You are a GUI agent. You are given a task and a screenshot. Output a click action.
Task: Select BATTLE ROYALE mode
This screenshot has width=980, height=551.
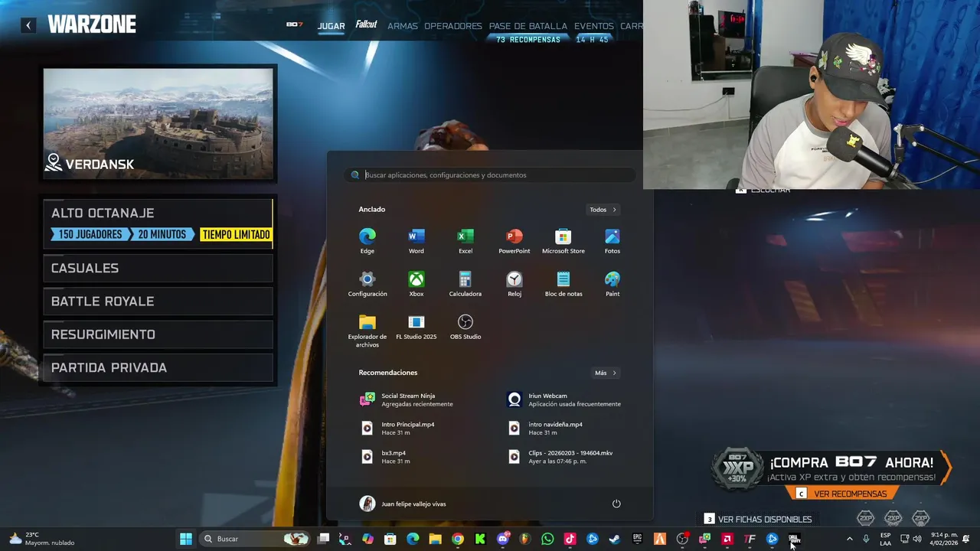pyautogui.click(x=158, y=302)
